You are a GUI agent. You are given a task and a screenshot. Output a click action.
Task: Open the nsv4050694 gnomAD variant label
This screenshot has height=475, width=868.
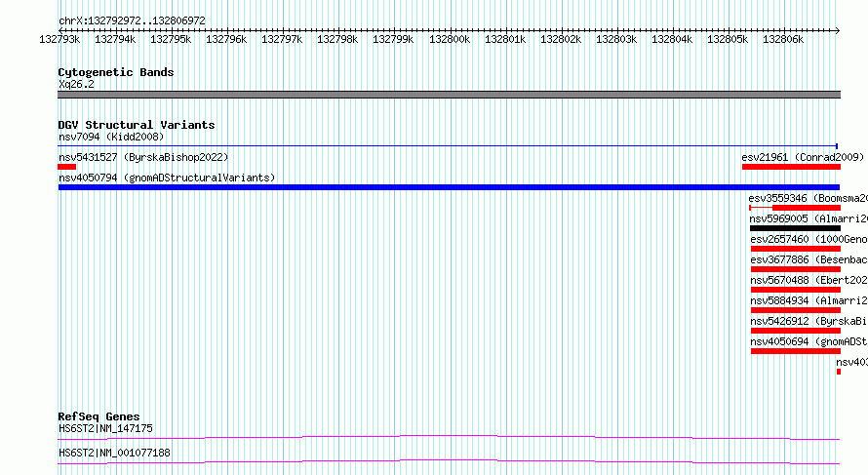pos(809,341)
